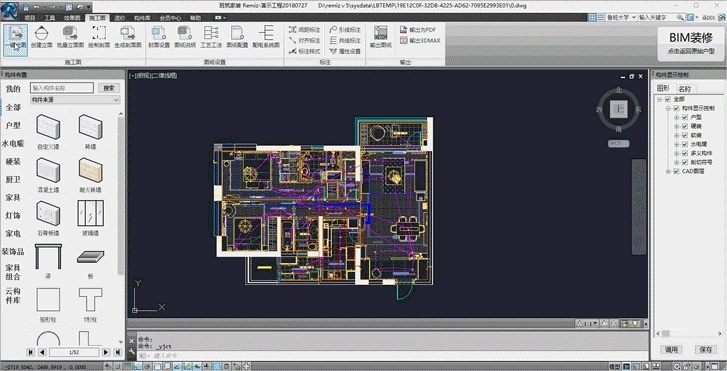
Task: Open 封面设置 cover settings
Action: click(159, 37)
